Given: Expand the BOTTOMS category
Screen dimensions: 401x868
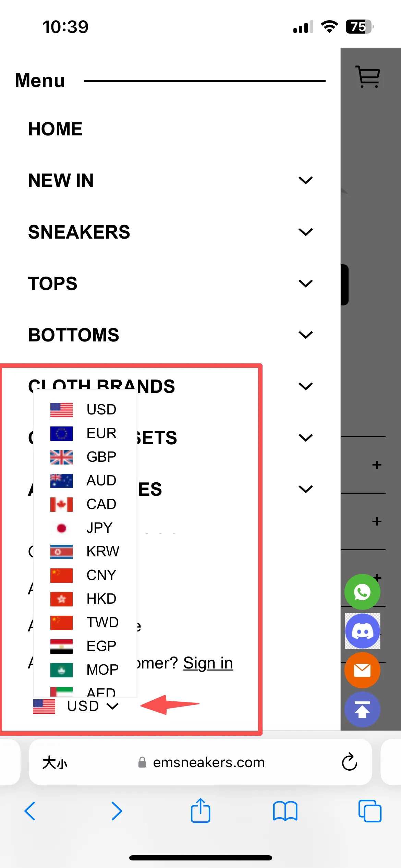Looking at the screenshot, I should pyautogui.click(x=305, y=335).
